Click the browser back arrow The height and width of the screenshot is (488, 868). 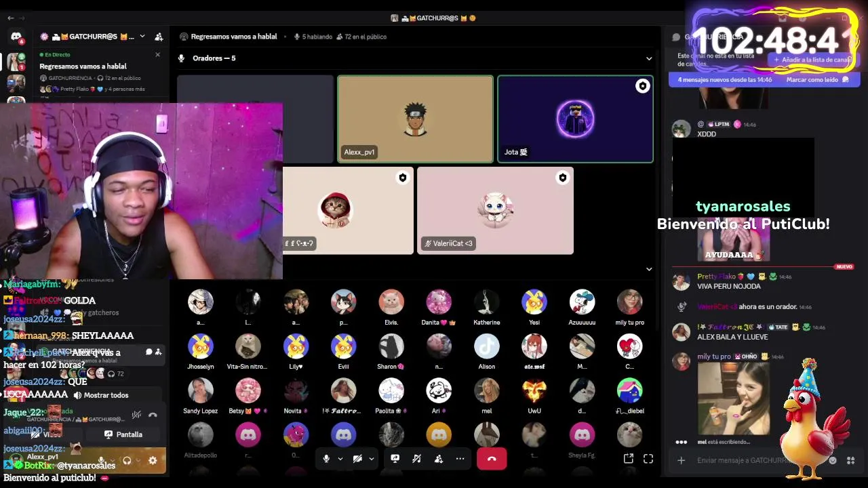10,18
